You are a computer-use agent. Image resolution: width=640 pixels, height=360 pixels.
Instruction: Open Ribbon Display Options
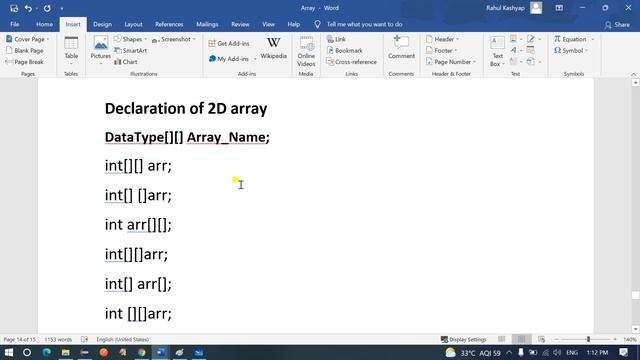pos(559,8)
